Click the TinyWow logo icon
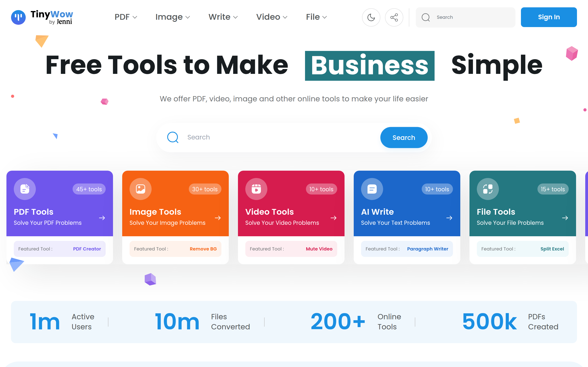 click(x=18, y=17)
